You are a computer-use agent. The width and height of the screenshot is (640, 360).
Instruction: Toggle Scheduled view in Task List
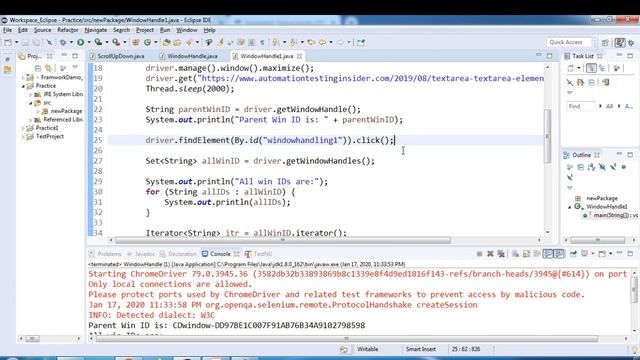tap(602, 68)
